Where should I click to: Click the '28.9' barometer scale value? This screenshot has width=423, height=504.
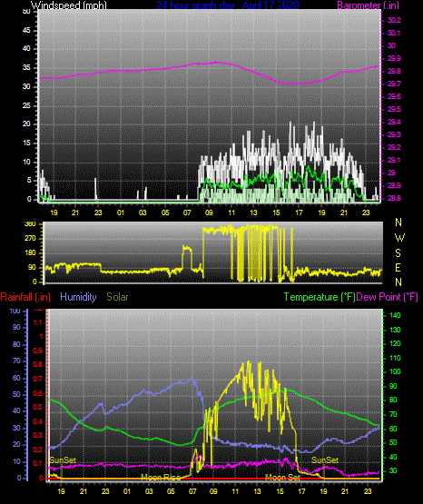pos(394,185)
